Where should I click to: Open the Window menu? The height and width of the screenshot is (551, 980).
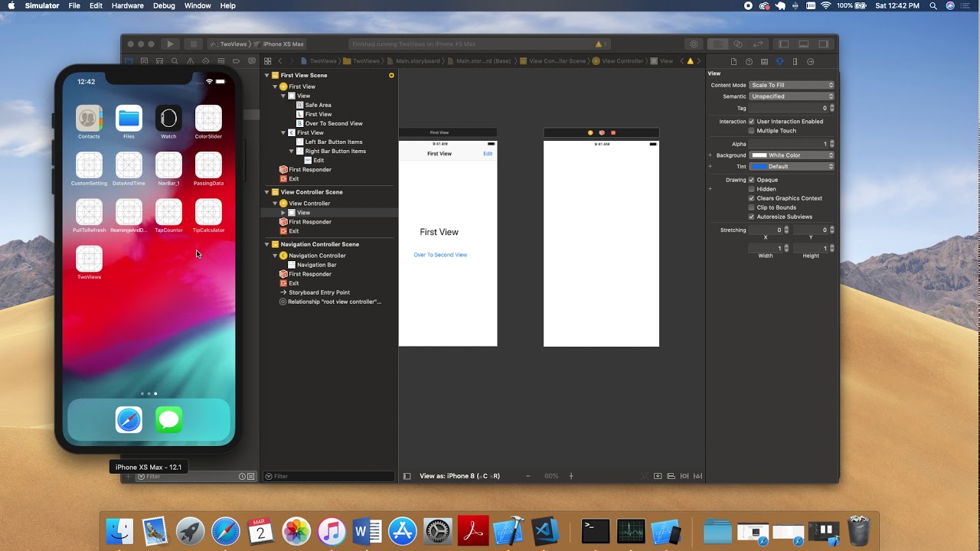pos(198,5)
